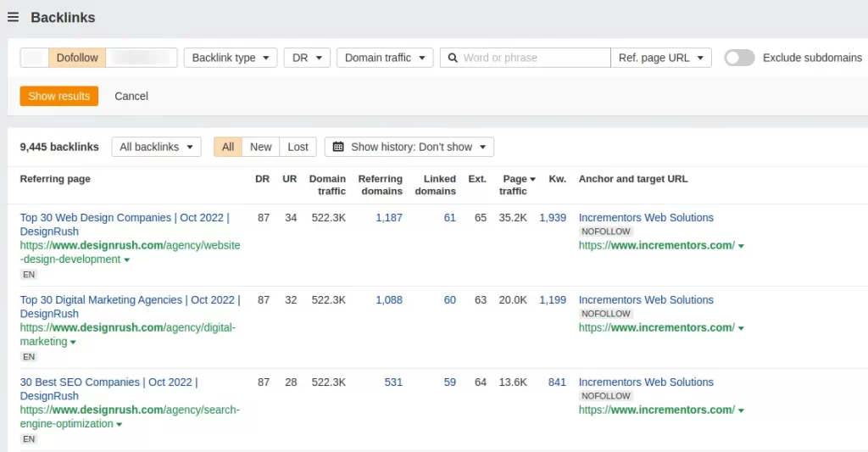Expand the designrush search-engine-optimization URL arrow
868x452 pixels.
pos(119,425)
